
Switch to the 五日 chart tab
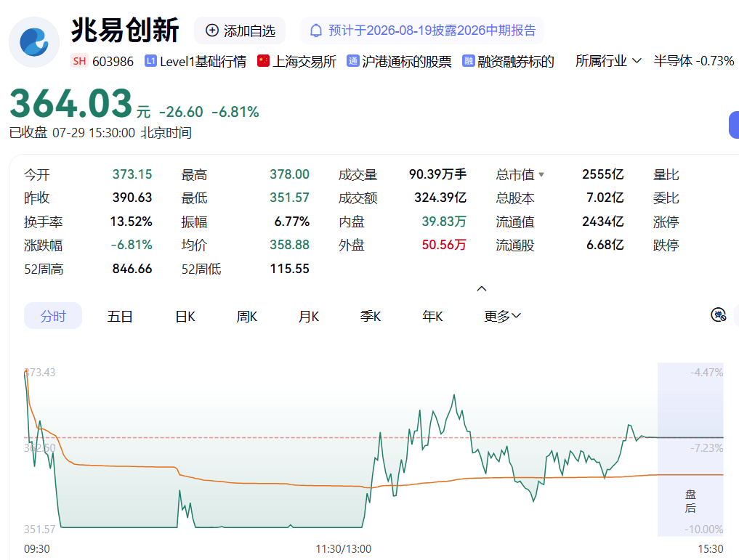pos(120,316)
